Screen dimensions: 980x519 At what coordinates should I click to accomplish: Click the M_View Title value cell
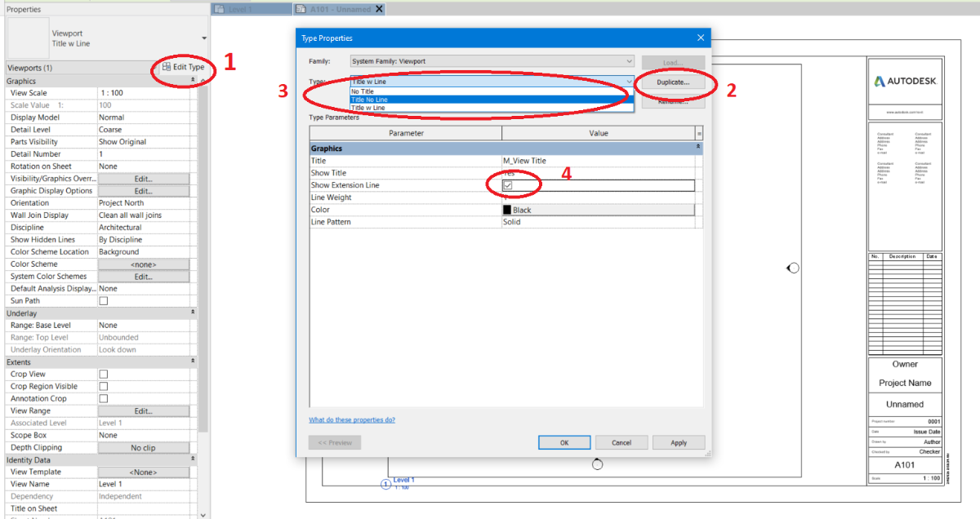(599, 161)
